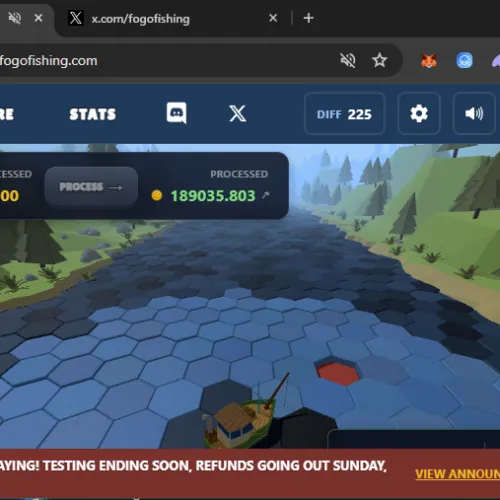The height and width of the screenshot is (500, 500).
Task: Click the MetaMask fox extension icon
Action: (x=429, y=61)
